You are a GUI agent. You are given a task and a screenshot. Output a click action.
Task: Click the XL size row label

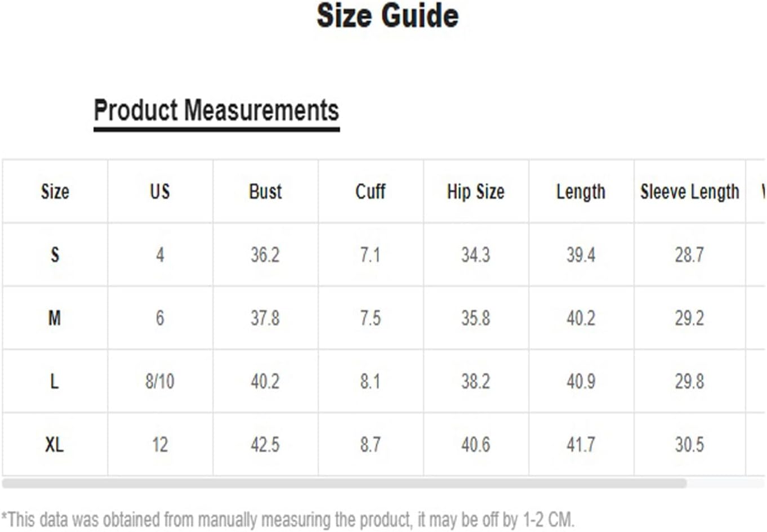coord(55,445)
